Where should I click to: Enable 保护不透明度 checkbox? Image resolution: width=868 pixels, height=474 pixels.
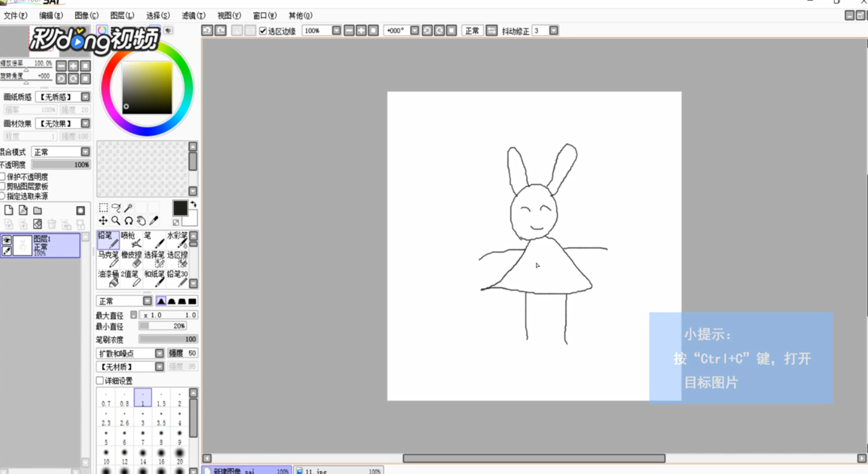pyautogui.click(x=3, y=177)
